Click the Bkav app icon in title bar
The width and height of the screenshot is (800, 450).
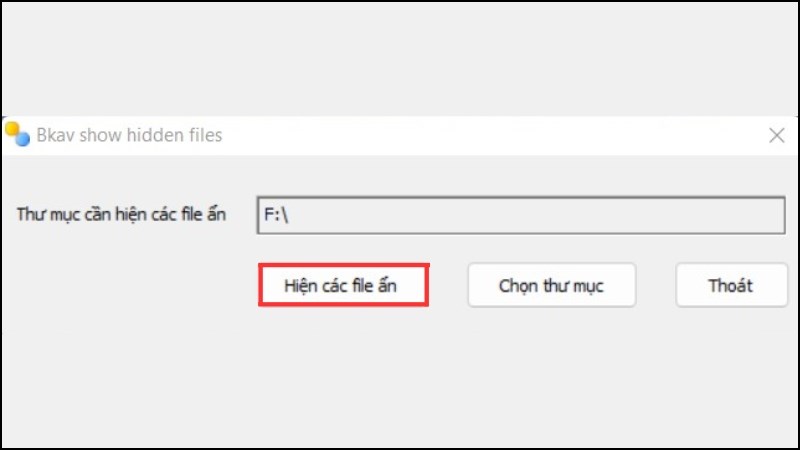(x=17, y=134)
